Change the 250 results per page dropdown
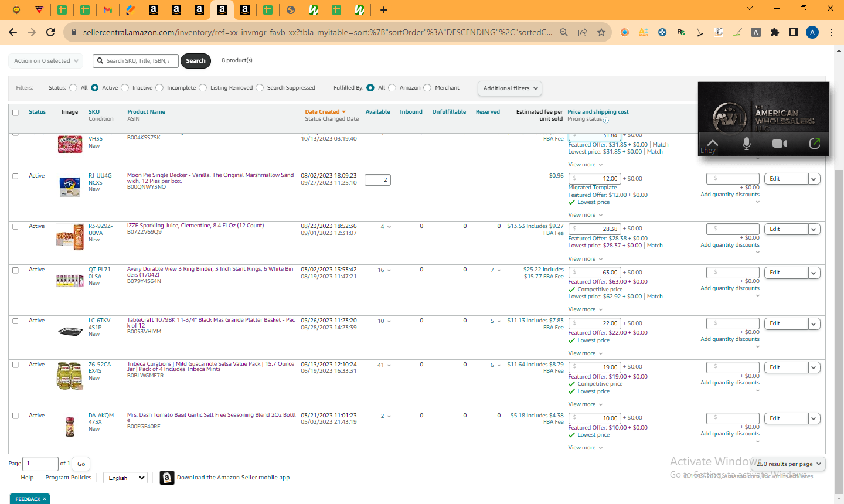Image resolution: width=844 pixels, height=504 pixels. (x=788, y=464)
